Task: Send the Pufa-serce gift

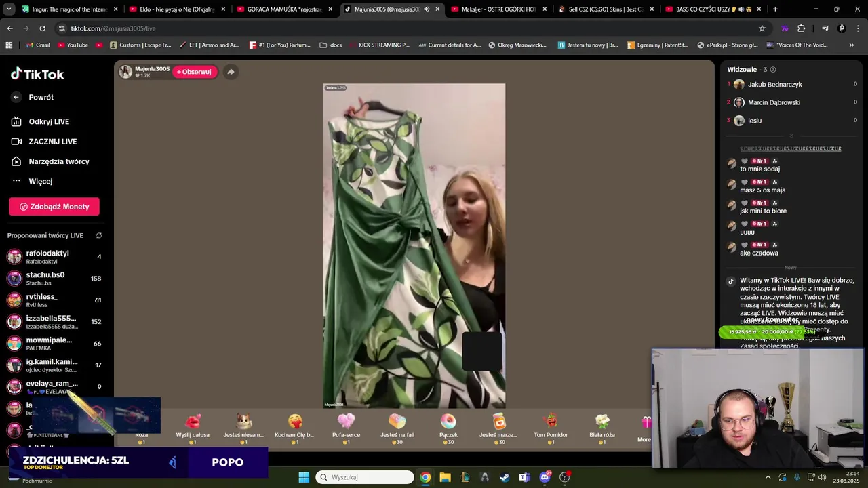Action: pyautogui.click(x=346, y=429)
